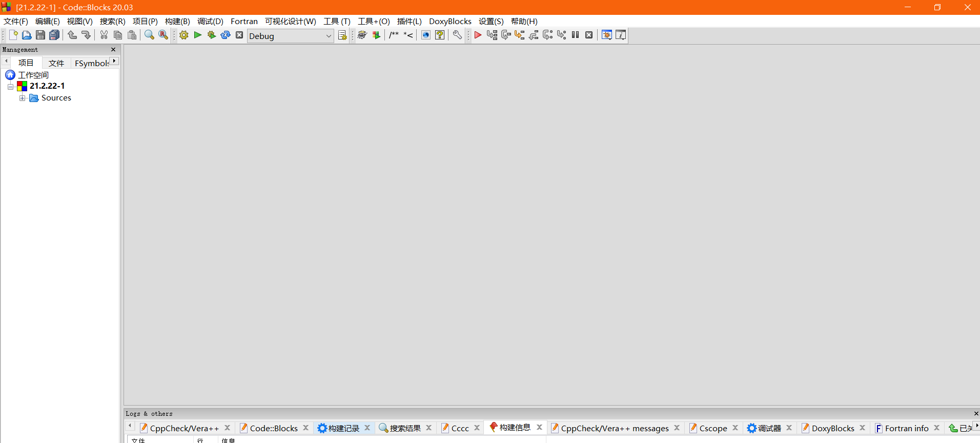The height and width of the screenshot is (443, 980).
Task: Open the 文件(F) menu
Action: click(16, 21)
